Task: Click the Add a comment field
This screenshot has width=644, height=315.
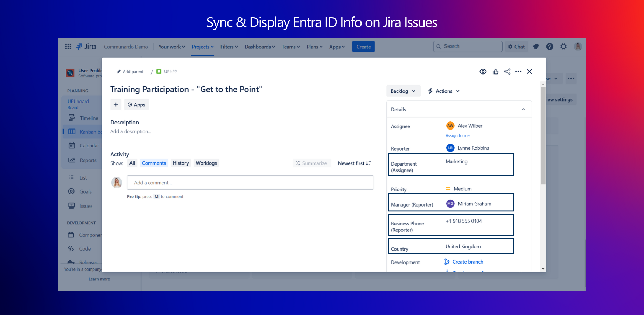Action: point(250,183)
